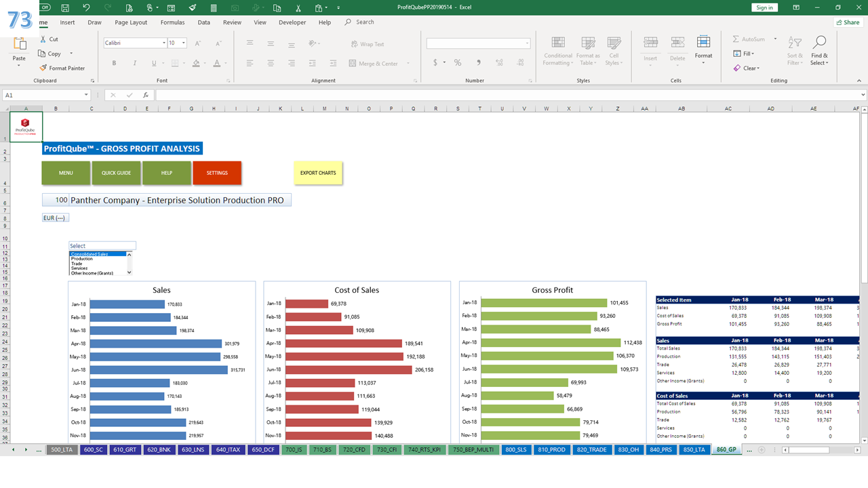Click the yellow EXPORT CHARTS button
This screenshot has height=488, width=868.
(x=318, y=173)
